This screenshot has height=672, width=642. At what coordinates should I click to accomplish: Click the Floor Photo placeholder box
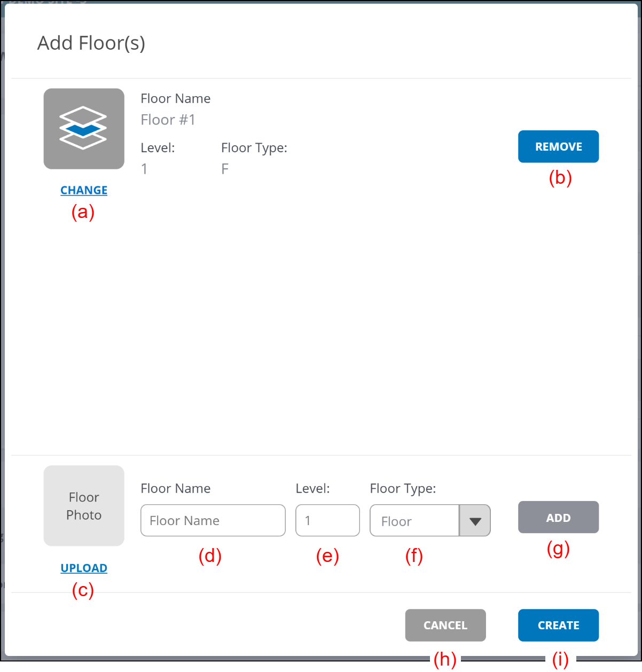pyautogui.click(x=84, y=505)
